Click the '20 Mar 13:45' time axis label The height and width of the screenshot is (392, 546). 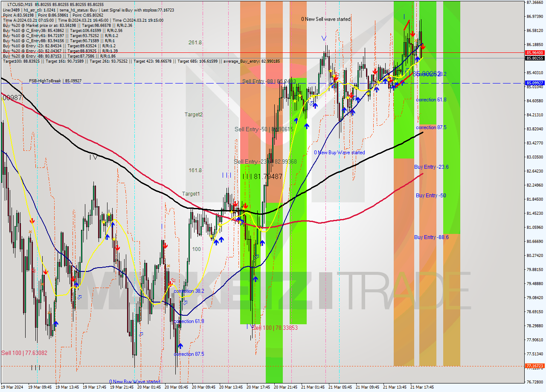point(231,387)
